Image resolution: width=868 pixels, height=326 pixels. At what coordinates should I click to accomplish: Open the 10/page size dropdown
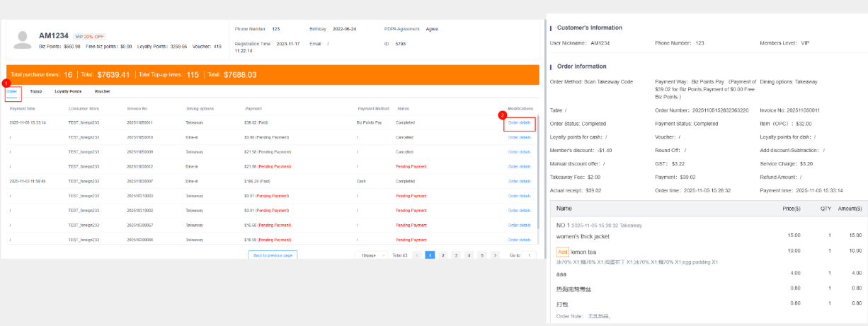coord(372,255)
